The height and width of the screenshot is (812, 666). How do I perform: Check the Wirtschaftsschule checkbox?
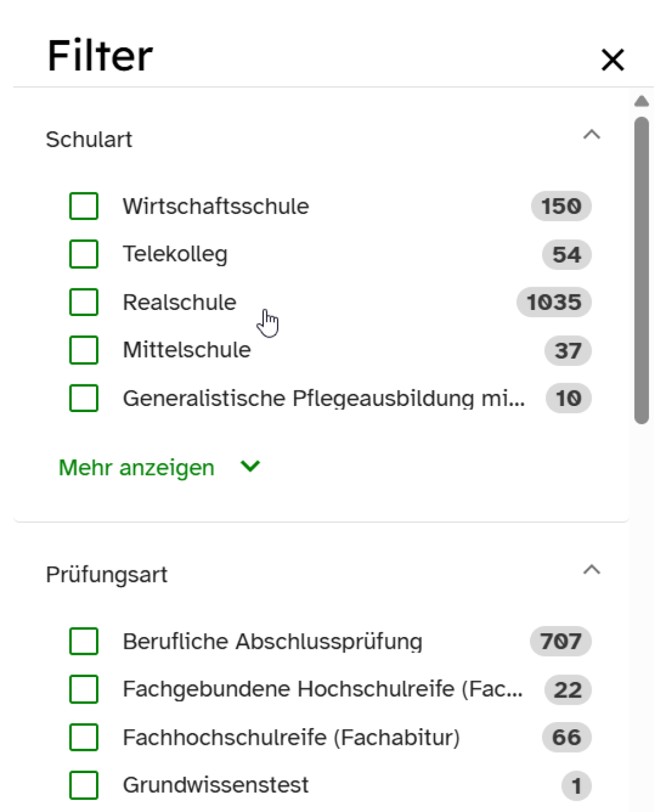click(x=84, y=206)
